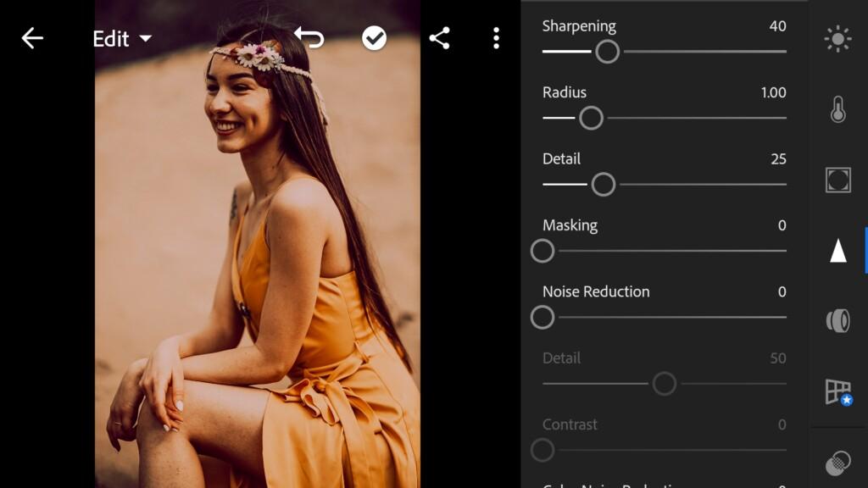Click the Radius value 1.00
The image size is (868, 488).
[773, 92]
